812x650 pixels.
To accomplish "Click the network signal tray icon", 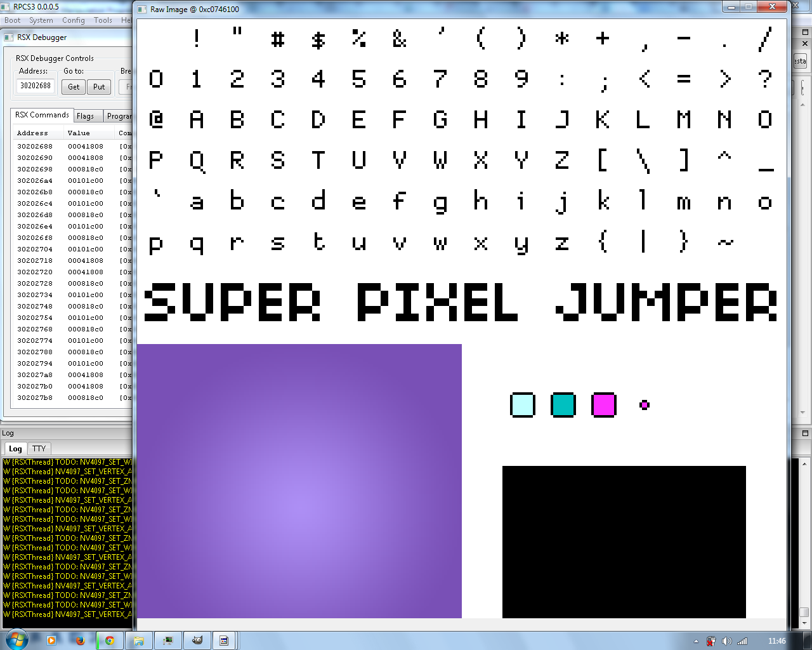I will pos(742,641).
